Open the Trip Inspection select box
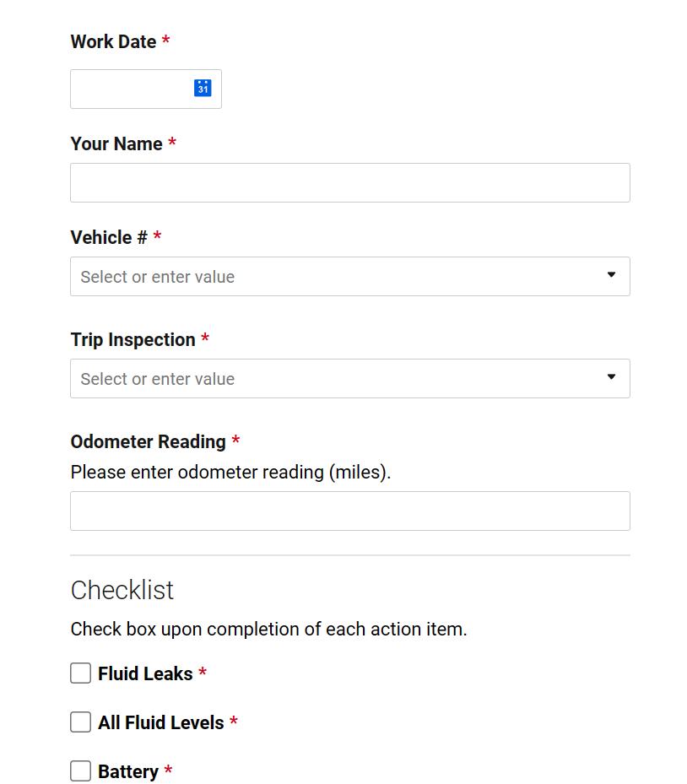Viewport: 687px width, 784px height. click(x=350, y=379)
